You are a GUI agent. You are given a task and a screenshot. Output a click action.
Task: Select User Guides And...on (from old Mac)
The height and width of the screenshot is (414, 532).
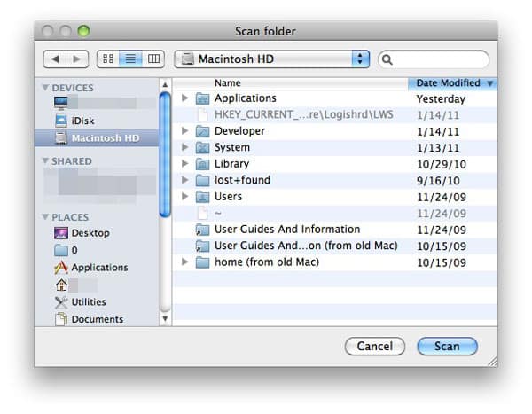click(x=306, y=246)
